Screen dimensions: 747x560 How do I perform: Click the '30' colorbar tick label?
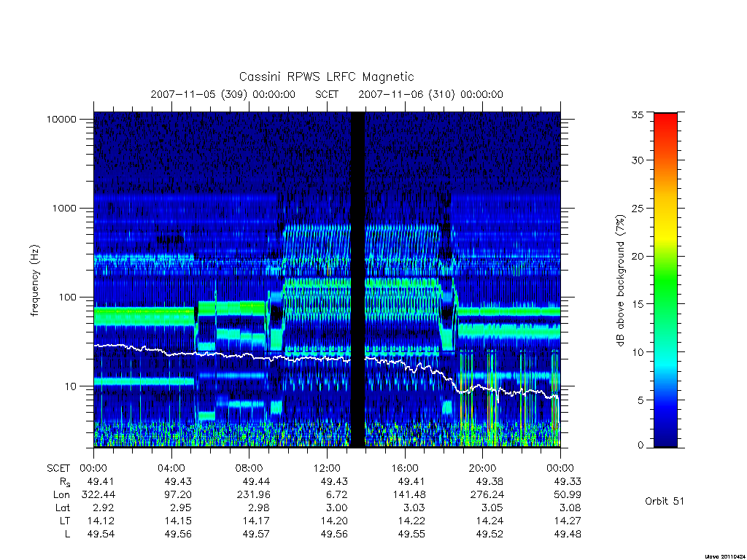click(638, 160)
